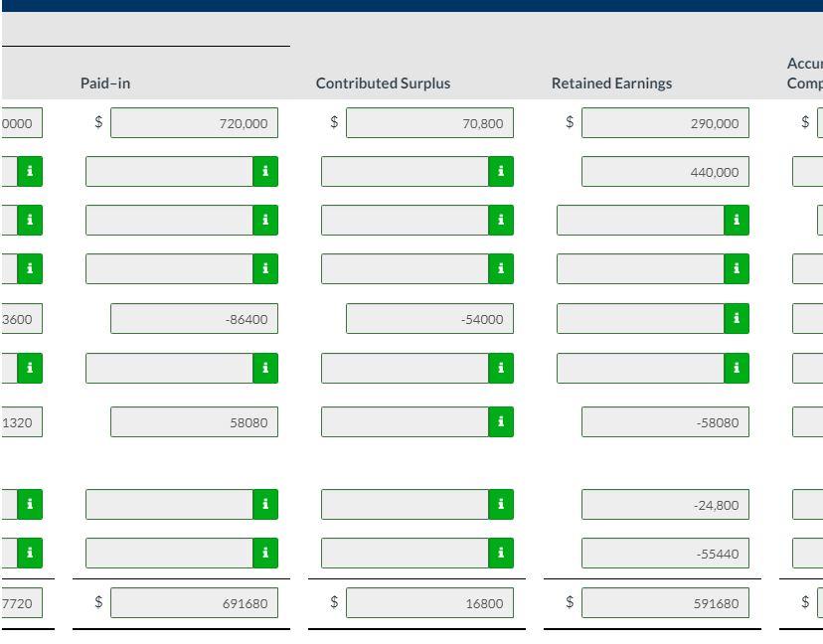Focus the Contributed Surplus field showing -54000
823x644 pixels.
click(x=429, y=319)
